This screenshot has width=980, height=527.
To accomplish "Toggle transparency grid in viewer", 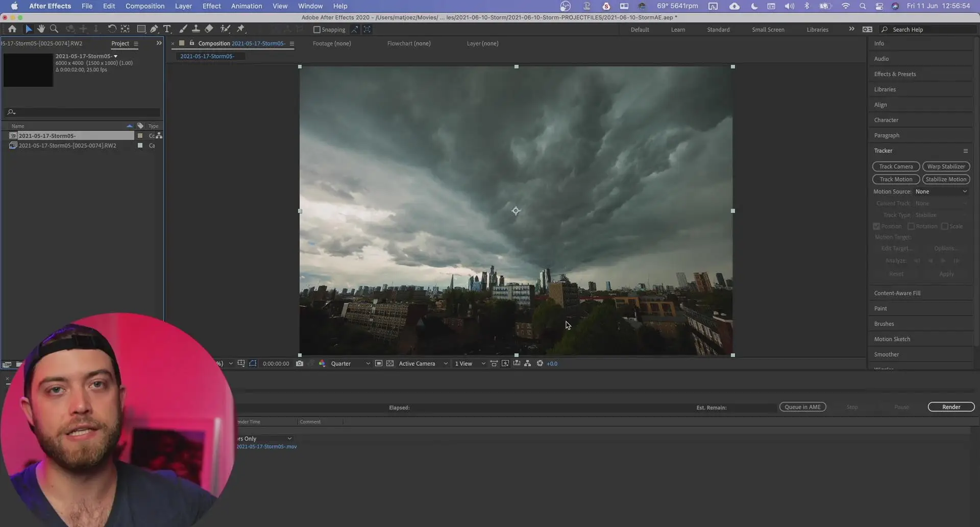I will [390, 364].
